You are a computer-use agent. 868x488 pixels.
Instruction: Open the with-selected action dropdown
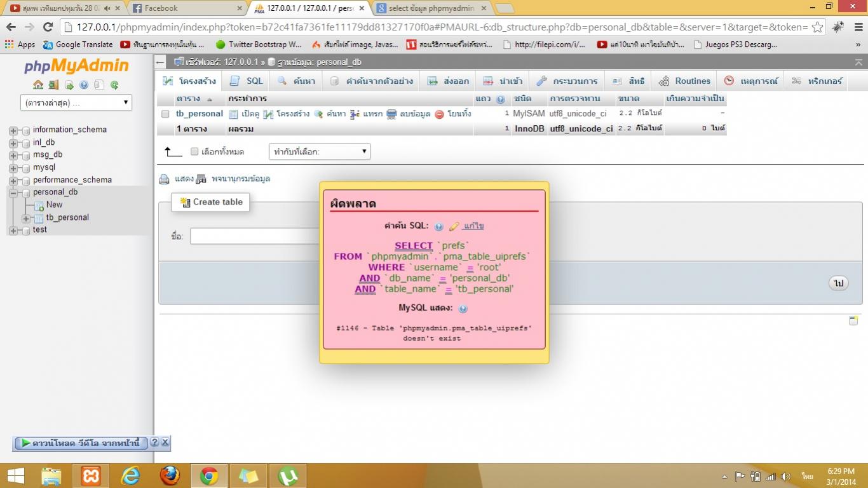[320, 152]
